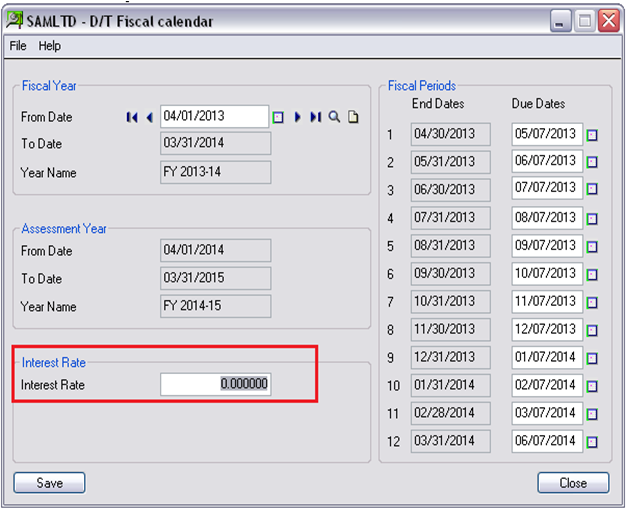
Task: Open the fiscal year finder magnifier
Action: [x=334, y=117]
